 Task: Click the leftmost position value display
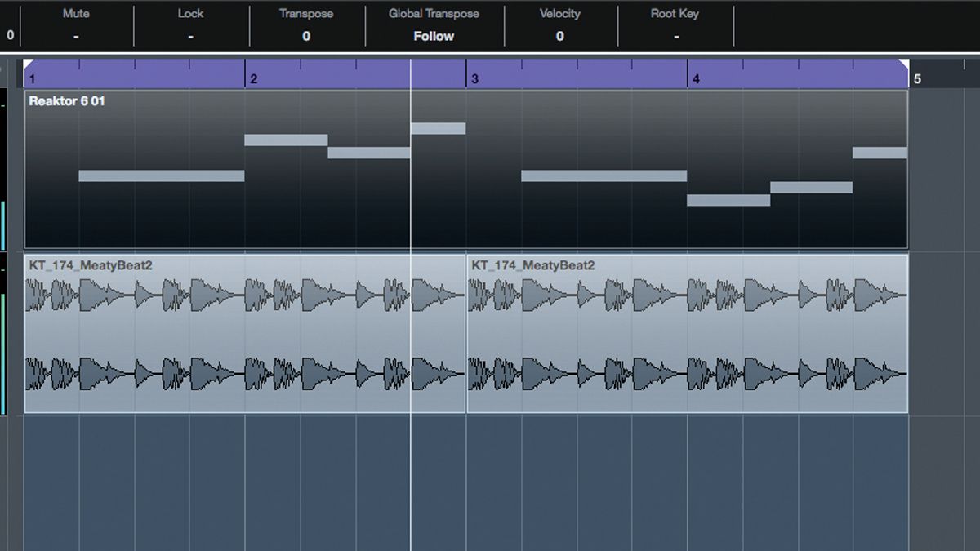pos(9,36)
